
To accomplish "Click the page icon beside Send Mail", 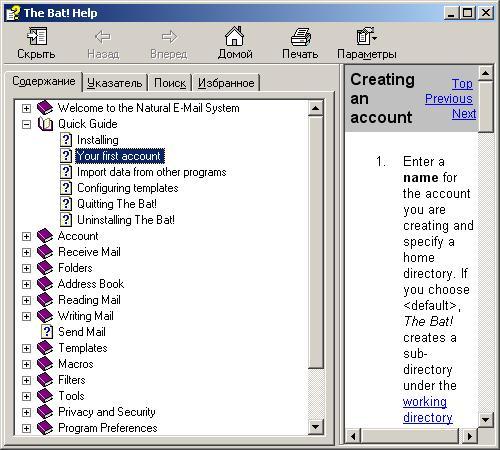I will point(47,332).
